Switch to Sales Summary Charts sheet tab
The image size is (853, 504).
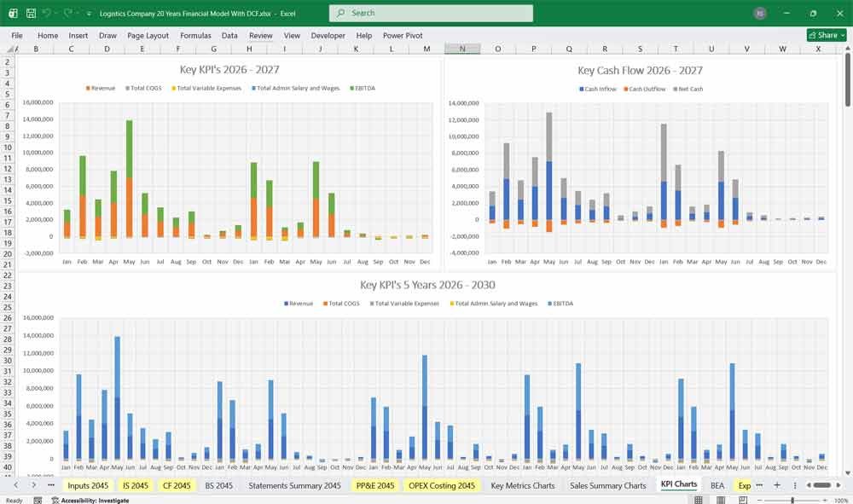click(607, 485)
